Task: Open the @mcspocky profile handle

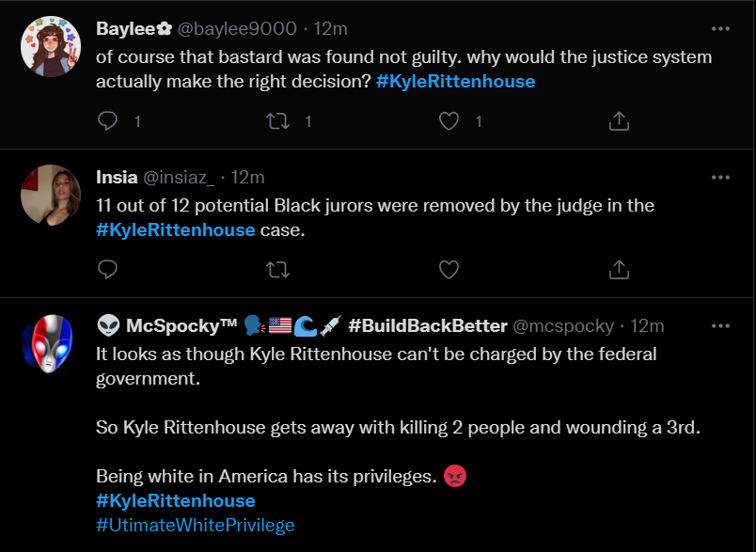Action: [x=562, y=325]
